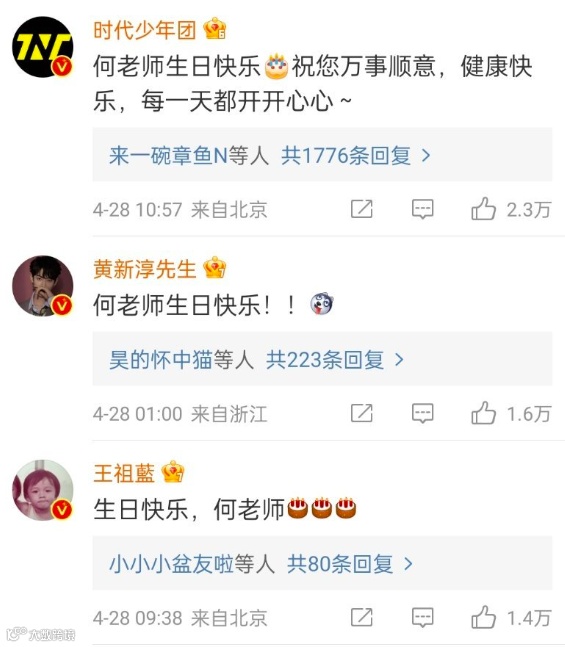Expand the 共223条回复 replies
The width and height of the screenshot is (565, 647).
click(334, 360)
